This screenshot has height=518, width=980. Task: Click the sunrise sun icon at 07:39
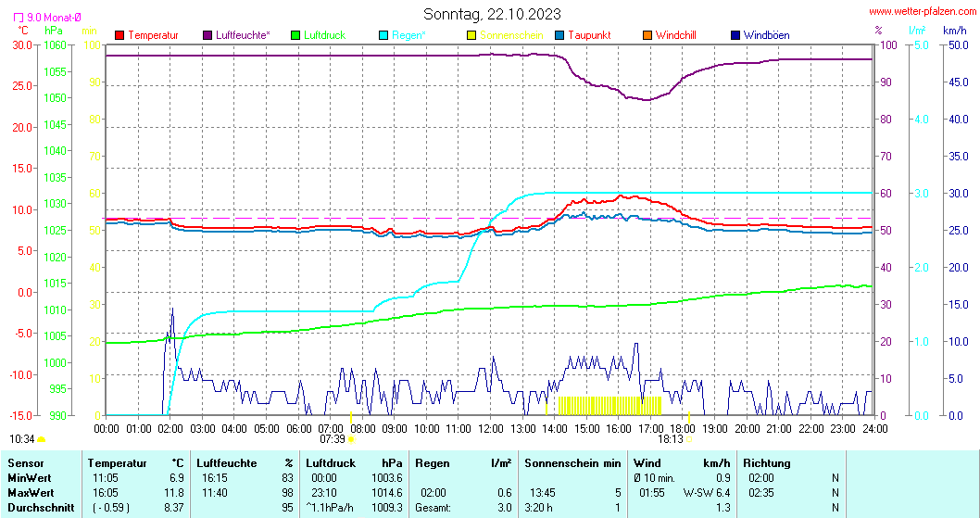351,439
